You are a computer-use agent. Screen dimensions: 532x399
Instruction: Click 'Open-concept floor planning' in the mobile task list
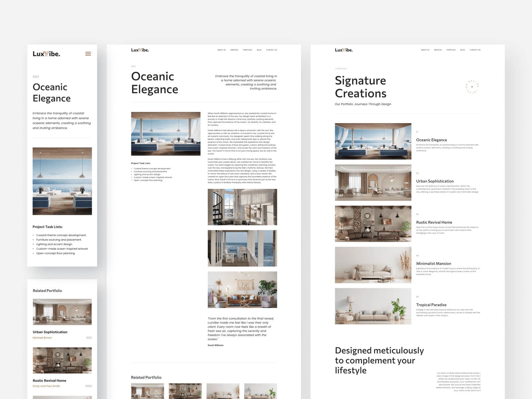[x=56, y=253]
